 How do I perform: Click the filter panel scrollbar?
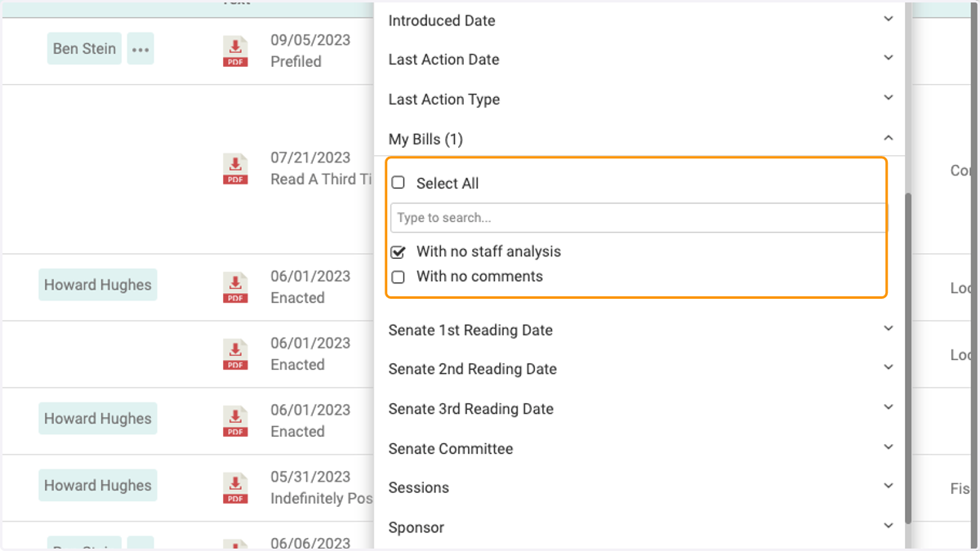(907, 359)
